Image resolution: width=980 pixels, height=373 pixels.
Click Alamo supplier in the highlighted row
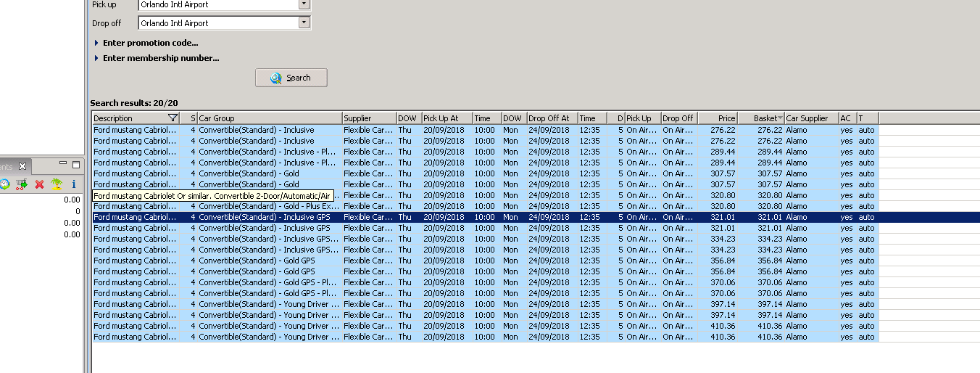(797, 217)
